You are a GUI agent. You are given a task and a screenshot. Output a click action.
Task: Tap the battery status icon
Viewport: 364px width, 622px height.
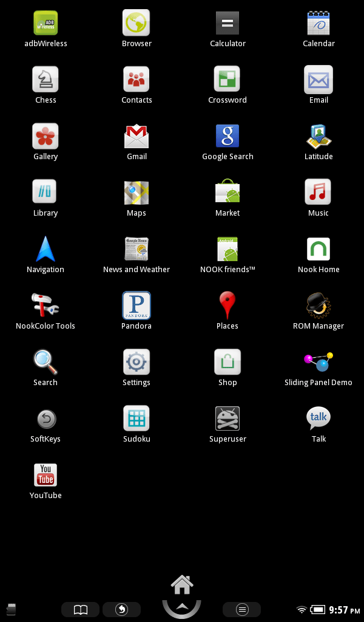tap(318, 609)
